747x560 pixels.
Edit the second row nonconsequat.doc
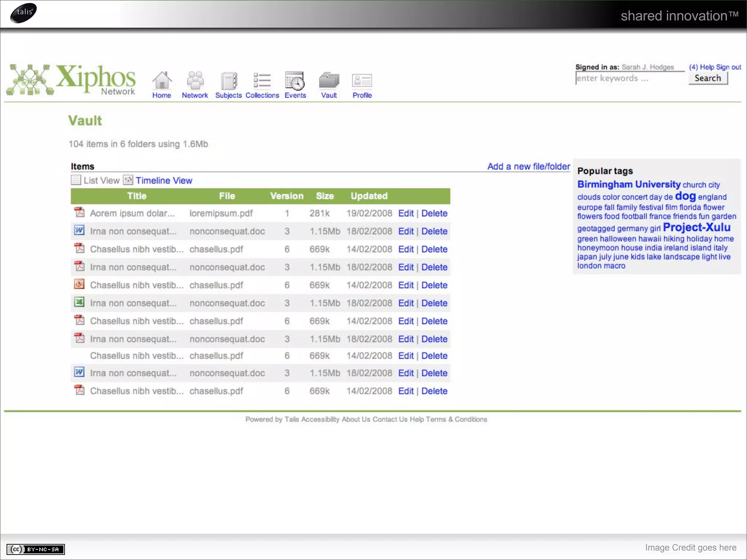coord(406,231)
